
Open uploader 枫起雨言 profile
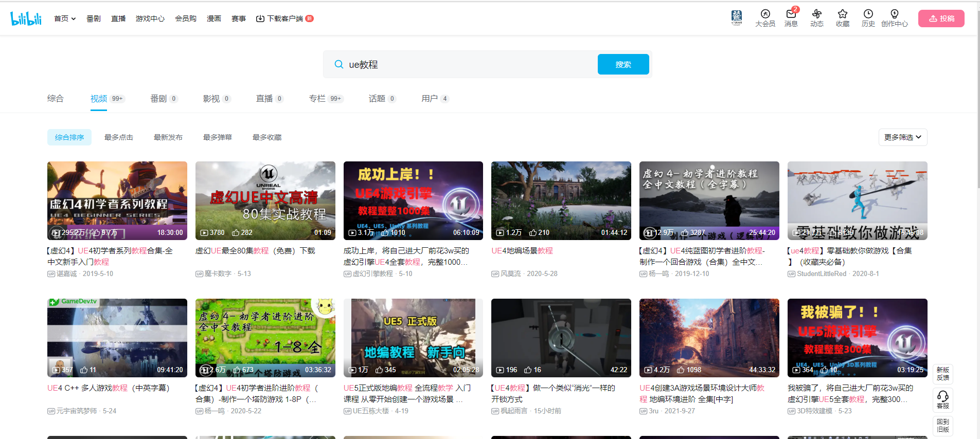pyautogui.click(x=514, y=411)
